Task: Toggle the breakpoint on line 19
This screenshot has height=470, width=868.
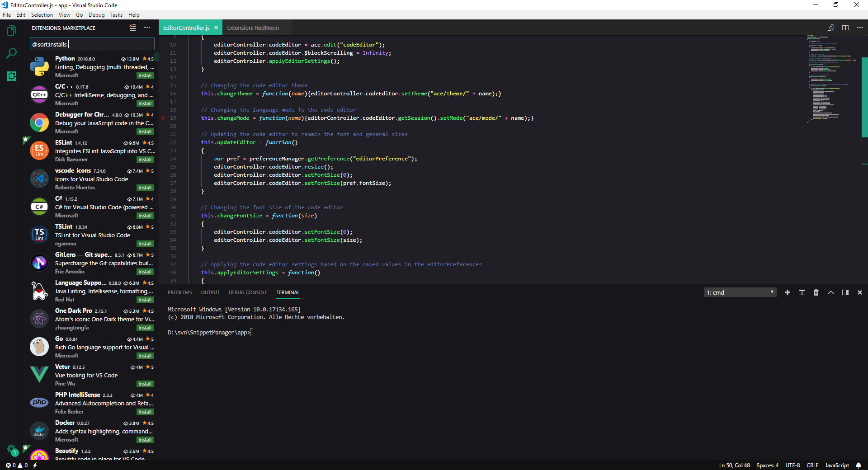Action: (163, 118)
